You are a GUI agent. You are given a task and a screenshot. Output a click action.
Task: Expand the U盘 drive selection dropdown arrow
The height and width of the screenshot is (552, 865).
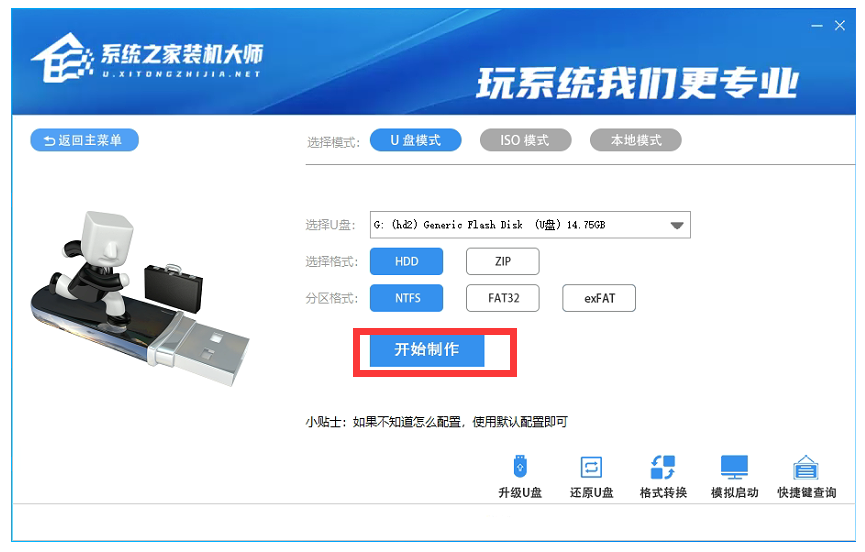point(677,225)
